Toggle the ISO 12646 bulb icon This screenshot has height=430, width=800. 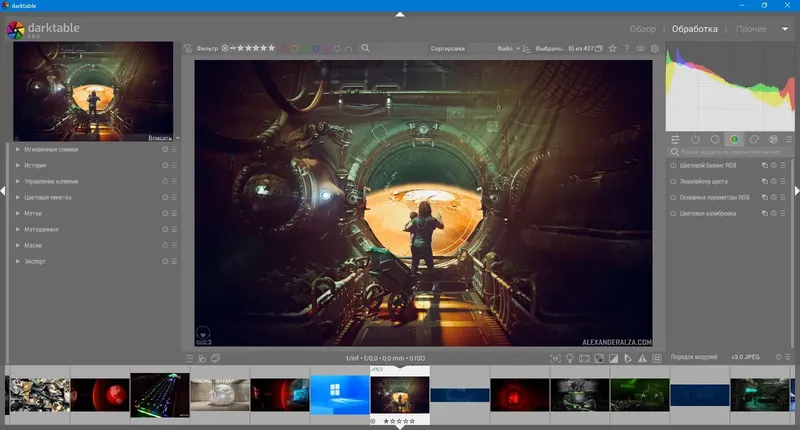(571, 358)
